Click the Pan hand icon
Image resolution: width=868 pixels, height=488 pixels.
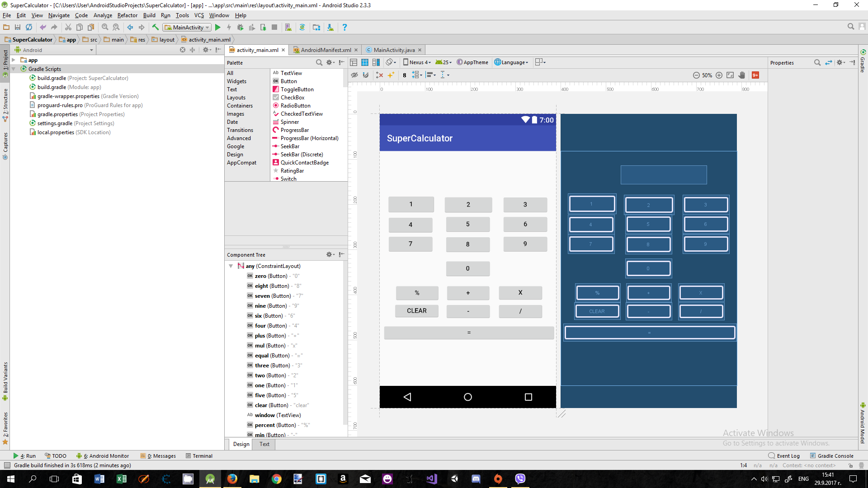[742, 75]
